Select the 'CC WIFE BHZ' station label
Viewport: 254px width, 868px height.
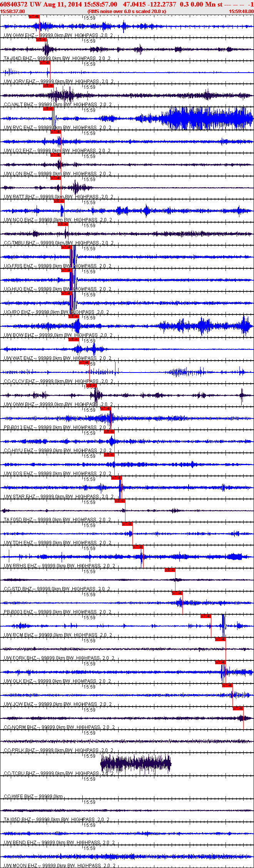[x=19, y=796]
